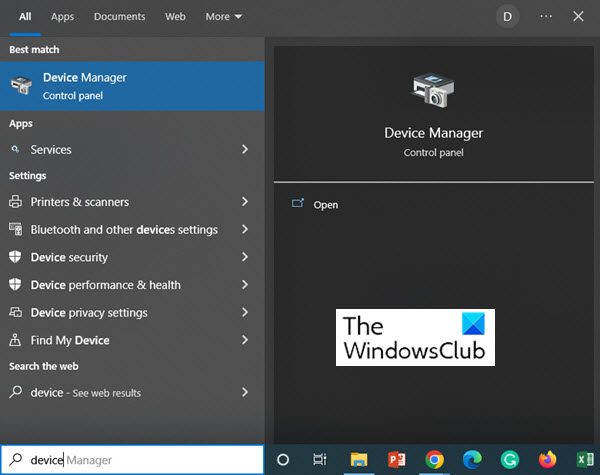Click Open under Device Manager preview

(325, 205)
